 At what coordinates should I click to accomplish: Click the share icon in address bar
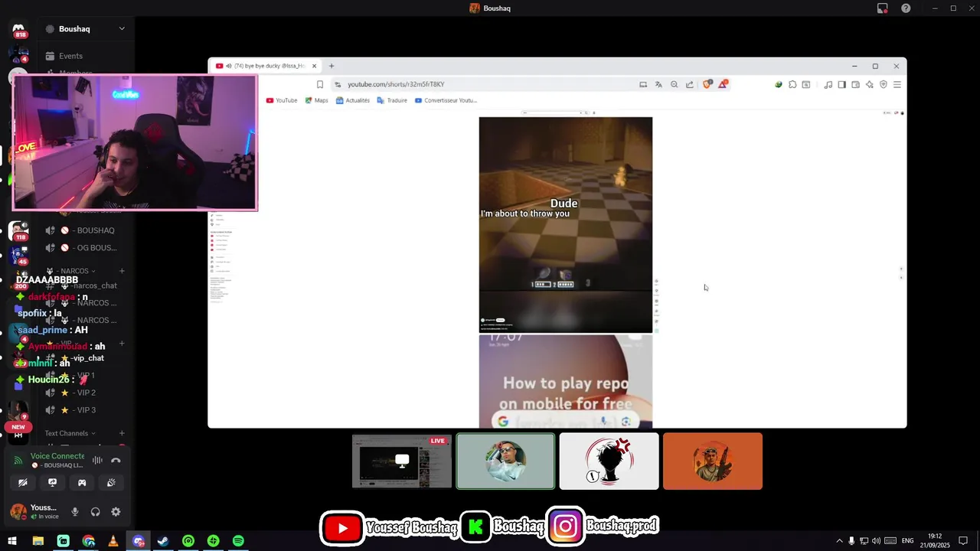(x=689, y=84)
